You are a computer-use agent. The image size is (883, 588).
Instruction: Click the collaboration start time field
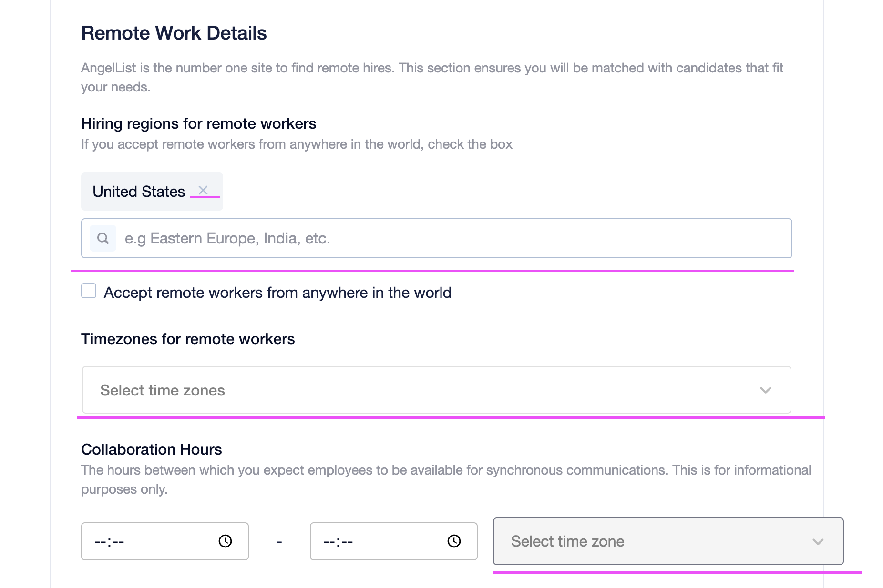pyautogui.click(x=165, y=541)
